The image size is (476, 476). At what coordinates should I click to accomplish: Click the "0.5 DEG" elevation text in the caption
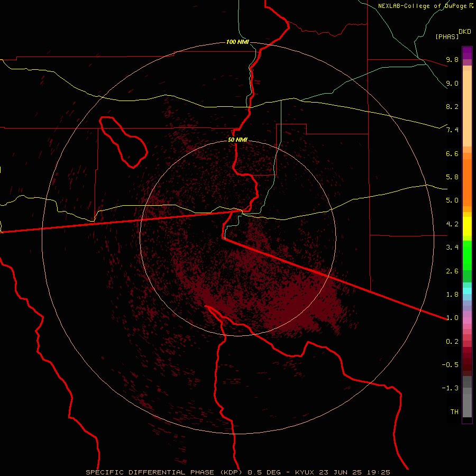(x=264, y=472)
